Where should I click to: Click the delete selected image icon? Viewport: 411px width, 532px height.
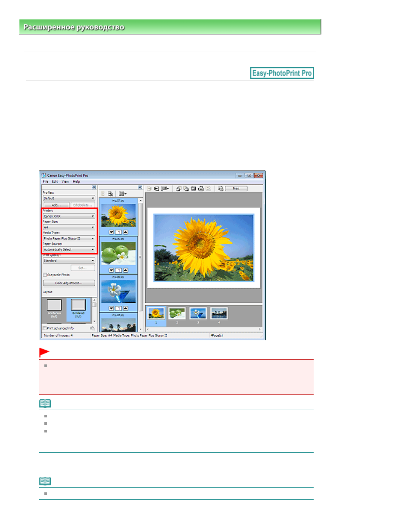110,194
